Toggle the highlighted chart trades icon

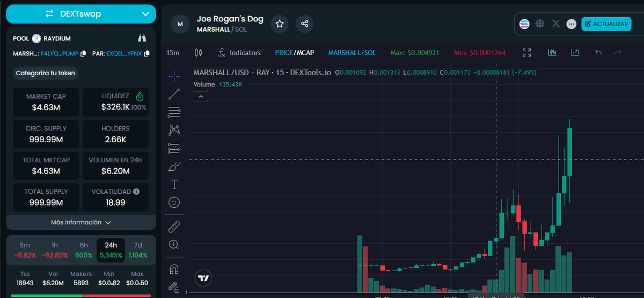tap(552, 53)
